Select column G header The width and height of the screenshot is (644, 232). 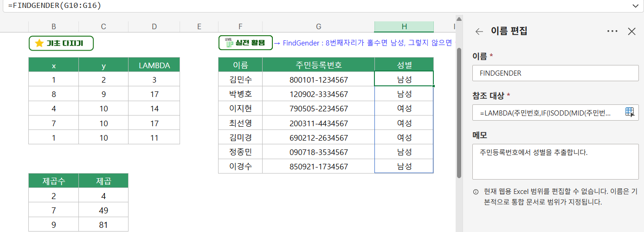click(x=318, y=26)
